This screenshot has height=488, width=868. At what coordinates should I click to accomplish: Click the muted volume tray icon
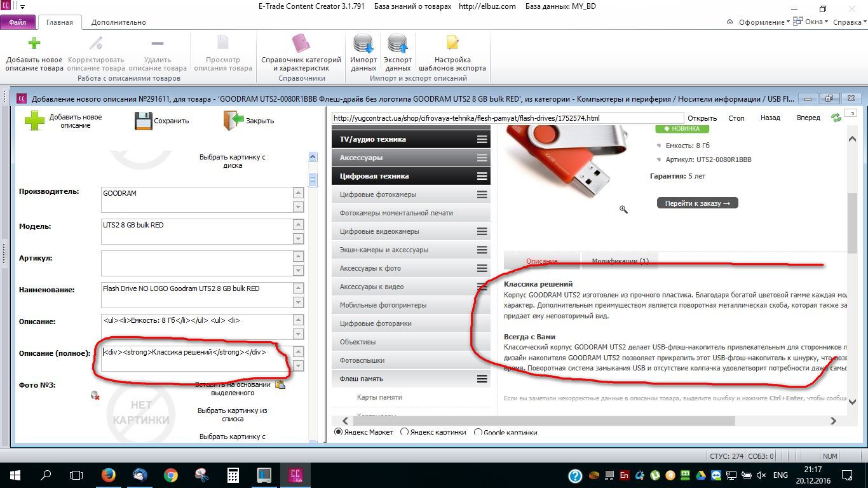[761, 475]
